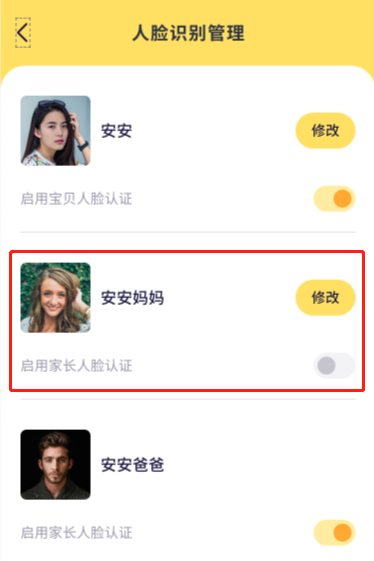
Task: Open 安安妈妈's face photo
Action: (55, 298)
